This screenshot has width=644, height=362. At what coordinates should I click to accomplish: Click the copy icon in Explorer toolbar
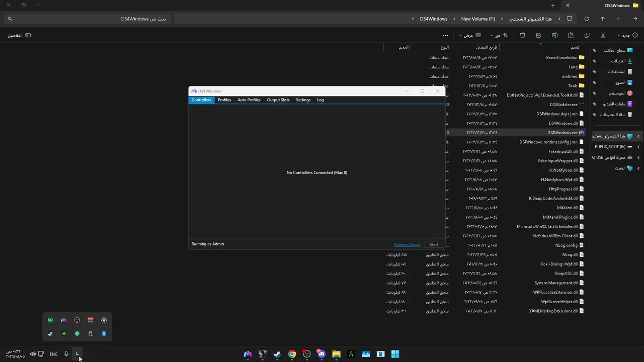point(587,35)
